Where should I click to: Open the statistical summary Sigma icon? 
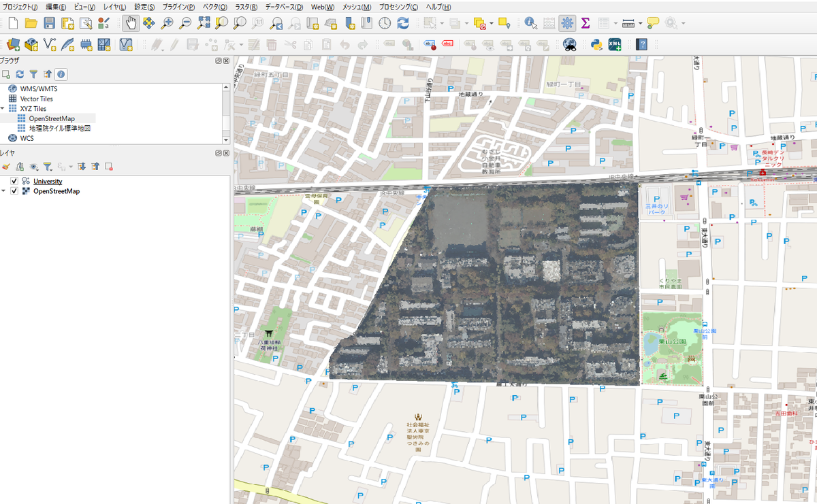(585, 23)
